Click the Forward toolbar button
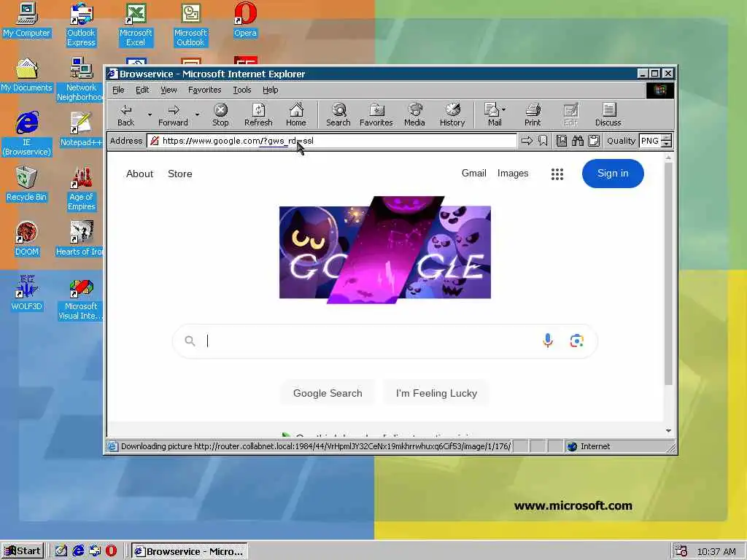Image resolution: width=747 pixels, height=560 pixels. [x=173, y=114]
